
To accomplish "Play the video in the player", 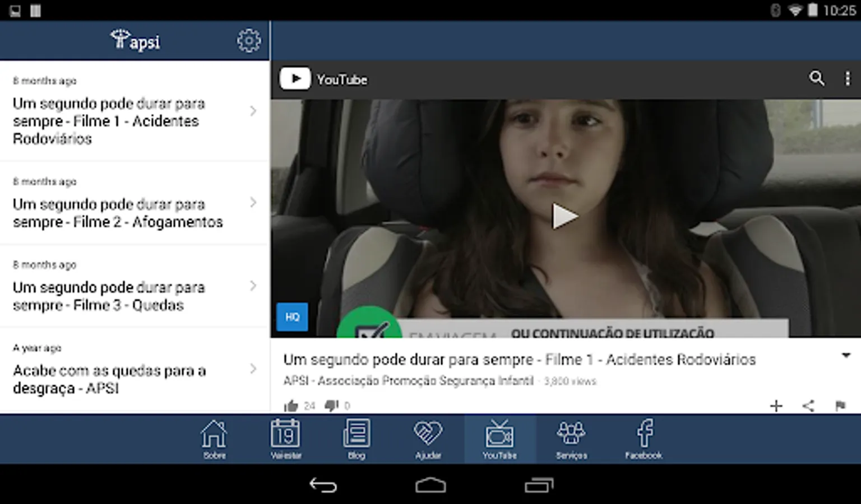I will (564, 216).
